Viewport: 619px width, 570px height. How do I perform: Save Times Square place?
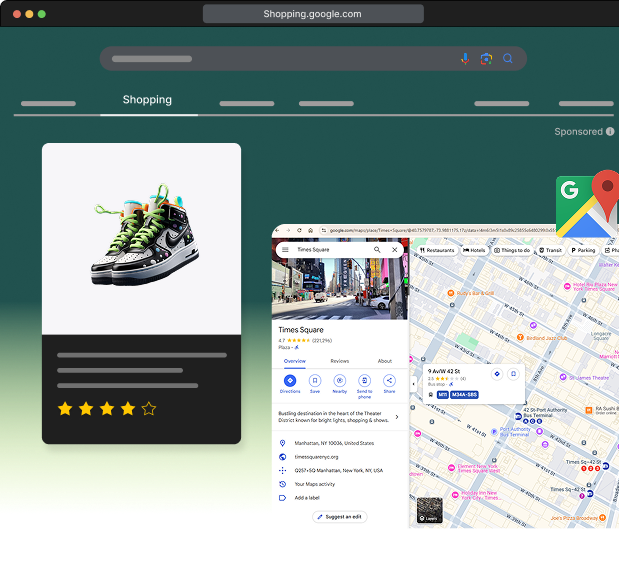click(x=315, y=381)
